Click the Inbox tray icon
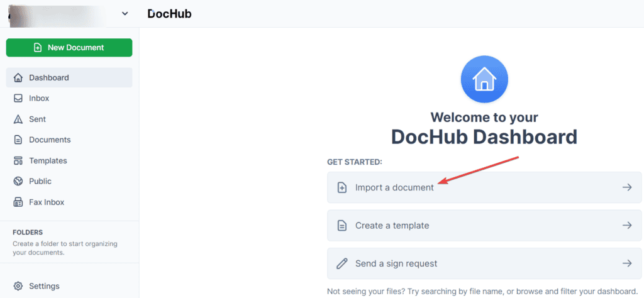This screenshot has height=298, width=644. [18, 99]
